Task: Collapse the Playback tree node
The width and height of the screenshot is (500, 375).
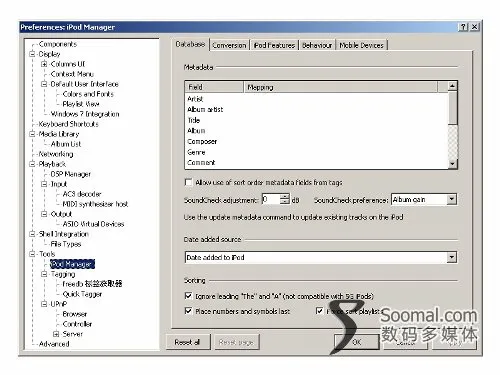Action: coord(32,164)
